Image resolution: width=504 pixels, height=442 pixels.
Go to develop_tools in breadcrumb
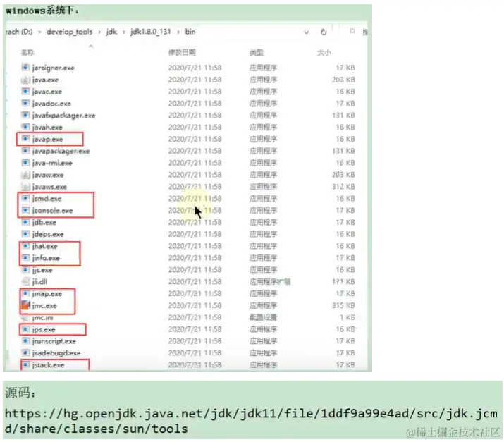pyautogui.click(x=69, y=32)
